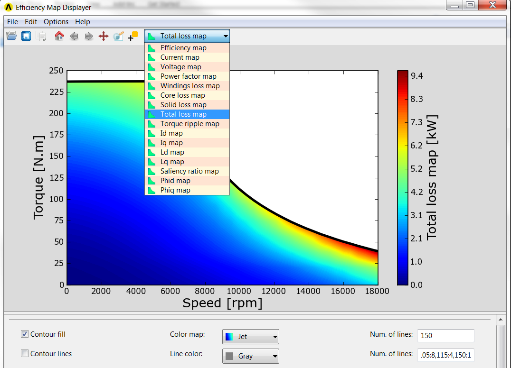Open the edit plot parameters icon
The width and height of the screenshot is (511, 368).
click(118, 36)
